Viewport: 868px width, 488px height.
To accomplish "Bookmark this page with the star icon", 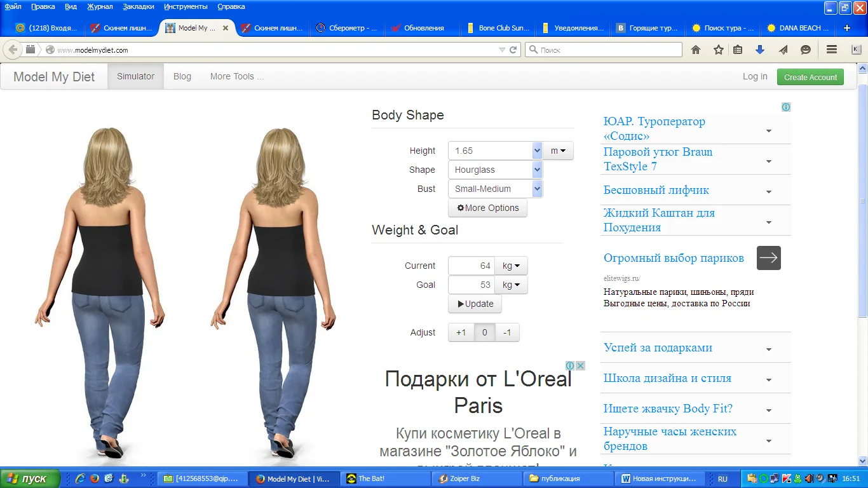I will (x=718, y=50).
